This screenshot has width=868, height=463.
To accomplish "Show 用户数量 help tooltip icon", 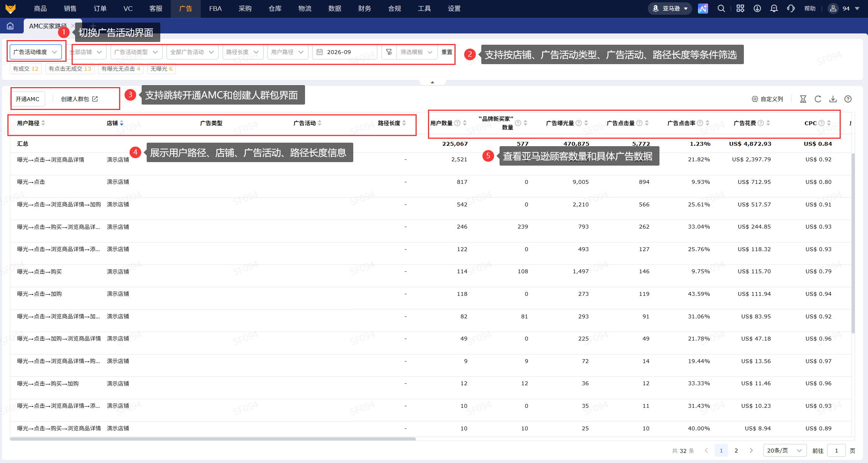I will [x=458, y=123].
